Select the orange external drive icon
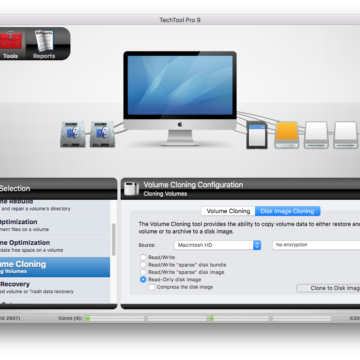This screenshot has width=360, height=360. point(287,135)
